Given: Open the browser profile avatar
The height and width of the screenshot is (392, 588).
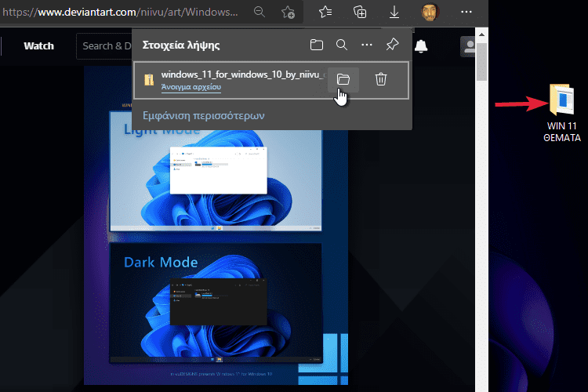Looking at the screenshot, I should click(430, 12).
